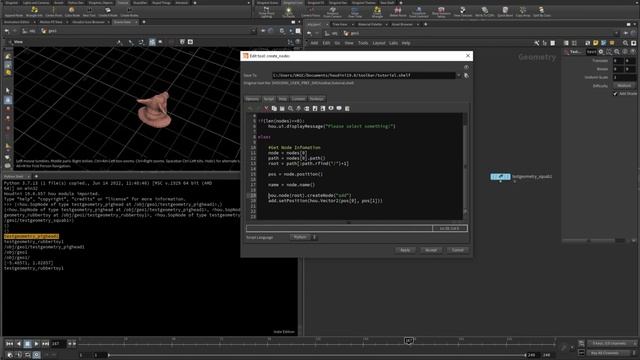This screenshot has width=640, height=360.
Task: Open the shelf set dropdown arrow in left shelf
Action: (249, 3)
